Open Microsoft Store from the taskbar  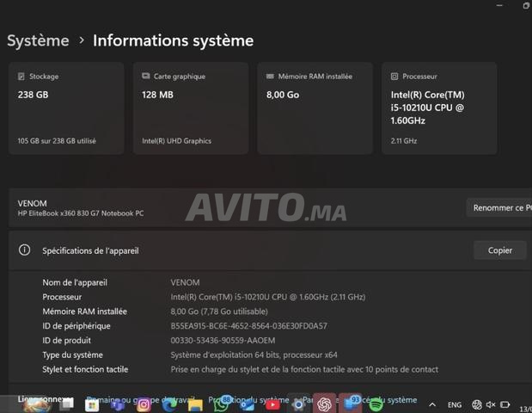[92, 405]
